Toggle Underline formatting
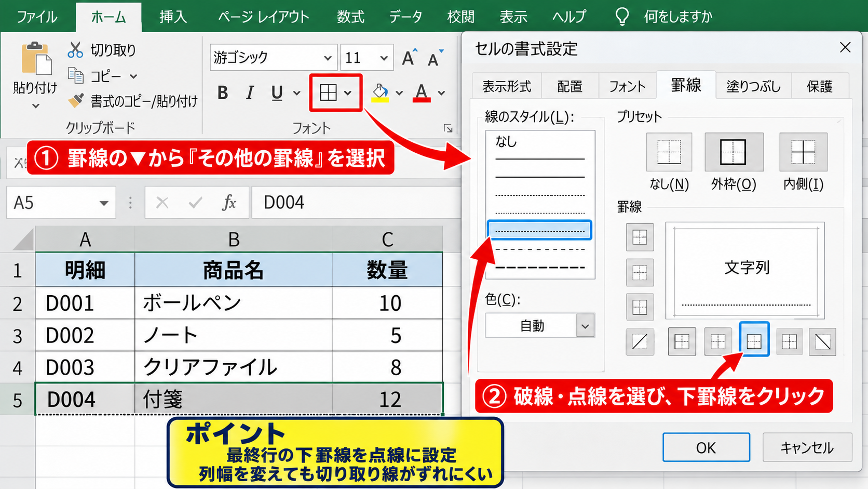 (277, 93)
